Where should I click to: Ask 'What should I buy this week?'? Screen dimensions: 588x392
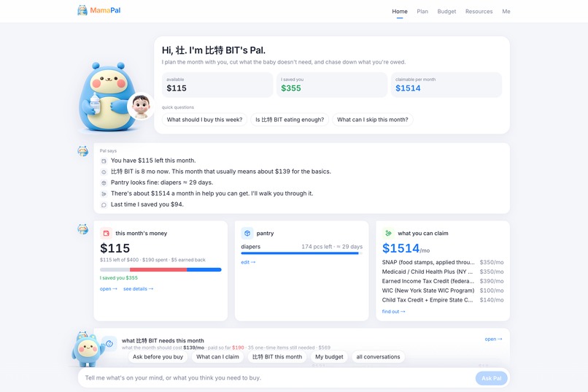pyautogui.click(x=204, y=120)
